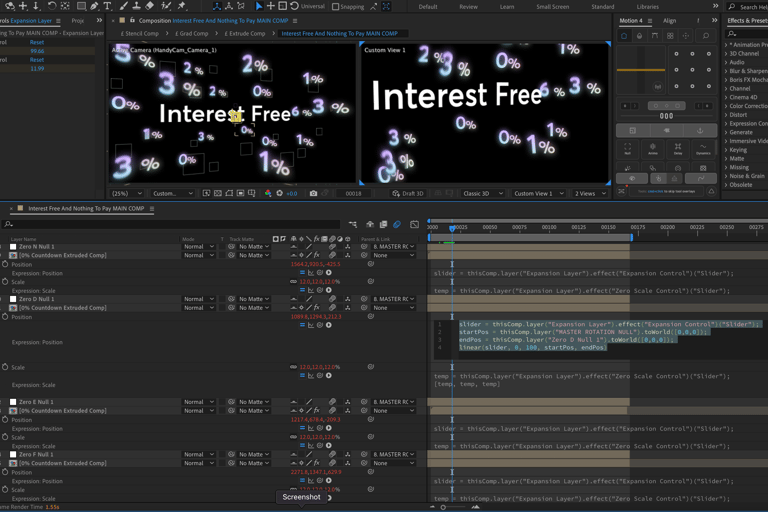Click the snapshot camera icon in viewer
The width and height of the screenshot is (768, 512).
coord(313,193)
